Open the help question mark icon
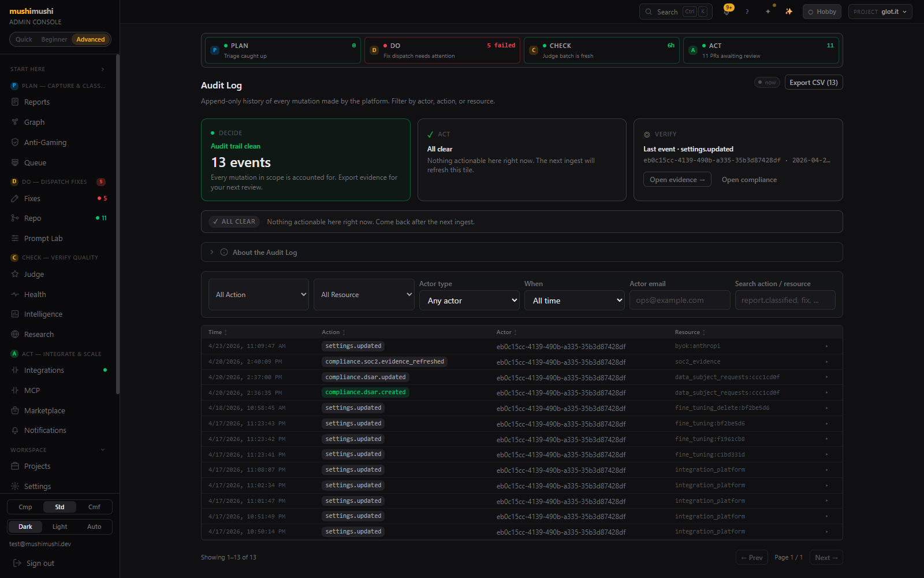924x578 pixels. tap(747, 12)
